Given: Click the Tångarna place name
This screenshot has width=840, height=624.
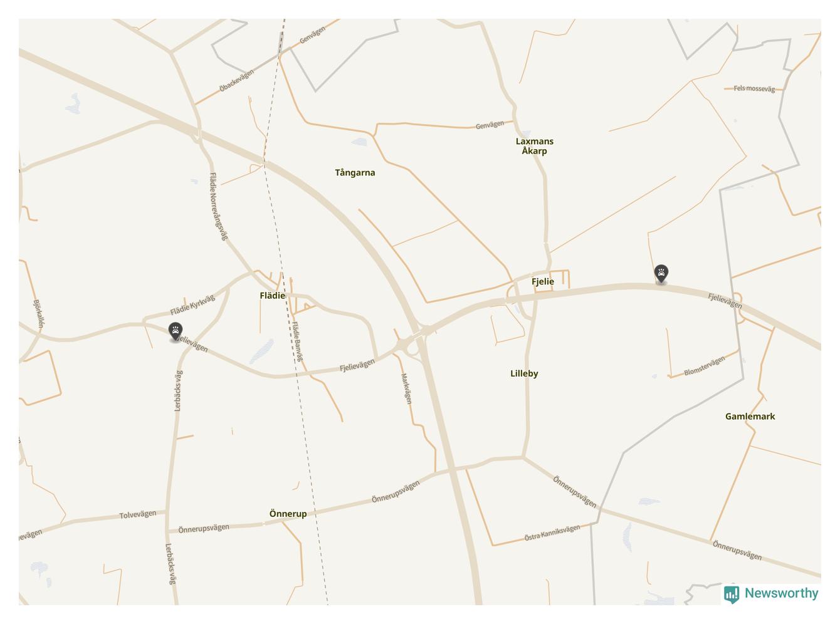Looking at the screenshot, I should point(355,173).
